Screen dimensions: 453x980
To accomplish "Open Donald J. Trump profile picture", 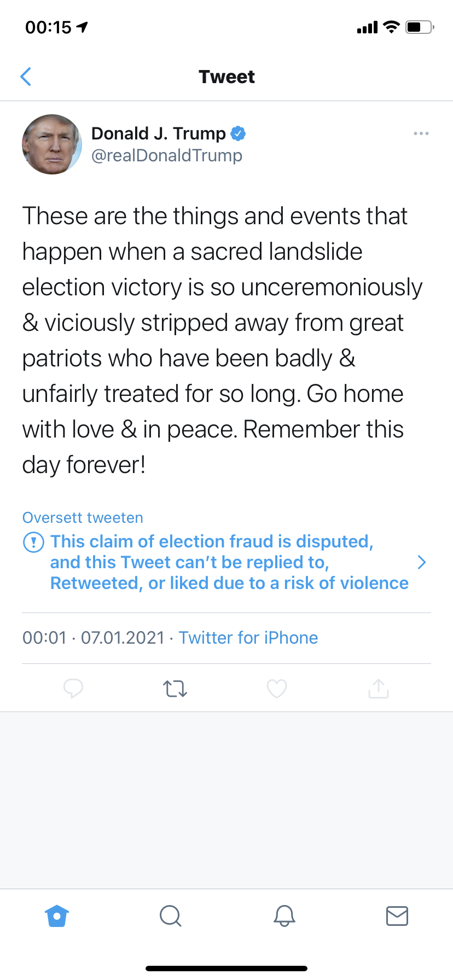I will 52,144.
